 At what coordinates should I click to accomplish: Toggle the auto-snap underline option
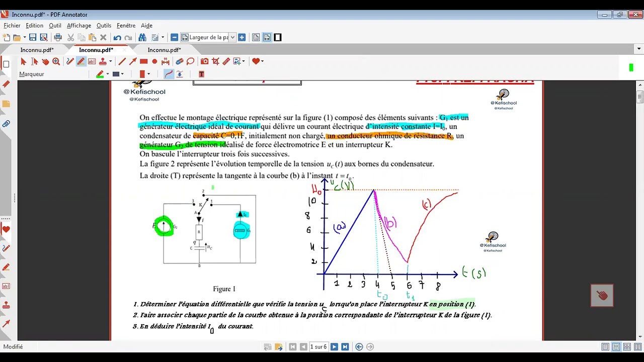(x=180, y=74)
